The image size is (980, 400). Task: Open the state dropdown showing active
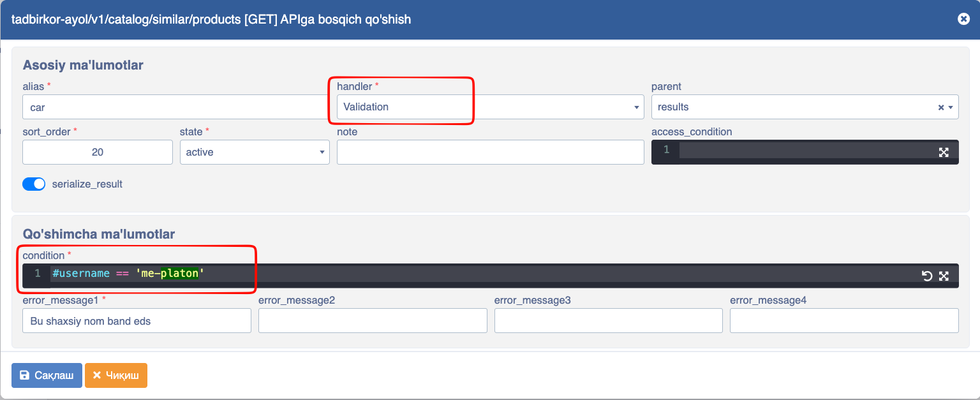coord(255,152)
